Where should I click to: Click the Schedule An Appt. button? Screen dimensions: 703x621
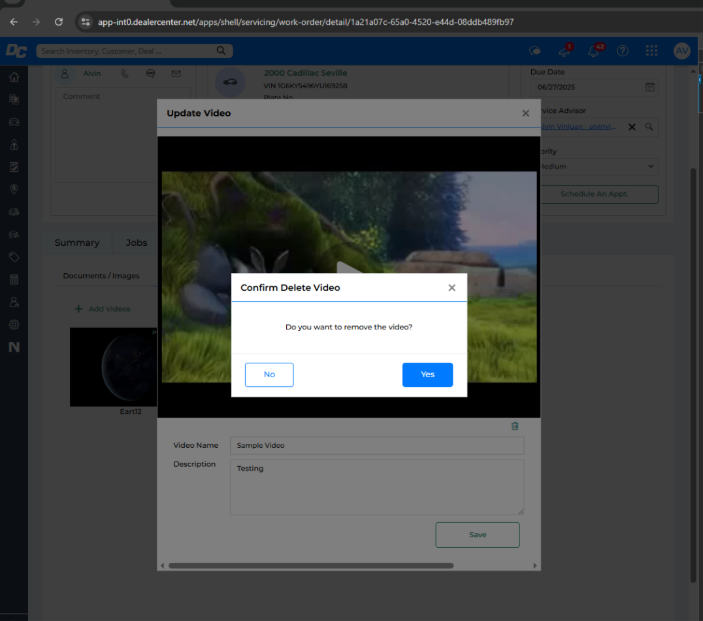tap(599, 194)
